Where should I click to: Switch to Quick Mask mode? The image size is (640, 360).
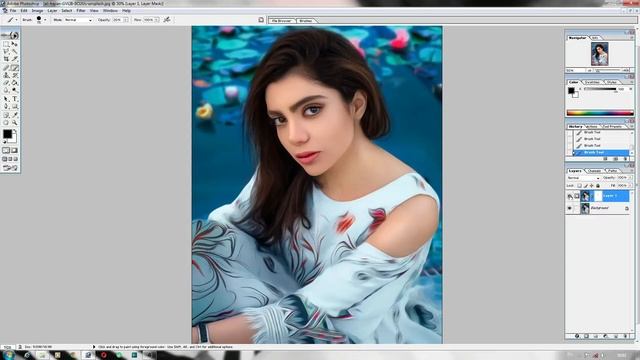point(15,151)
